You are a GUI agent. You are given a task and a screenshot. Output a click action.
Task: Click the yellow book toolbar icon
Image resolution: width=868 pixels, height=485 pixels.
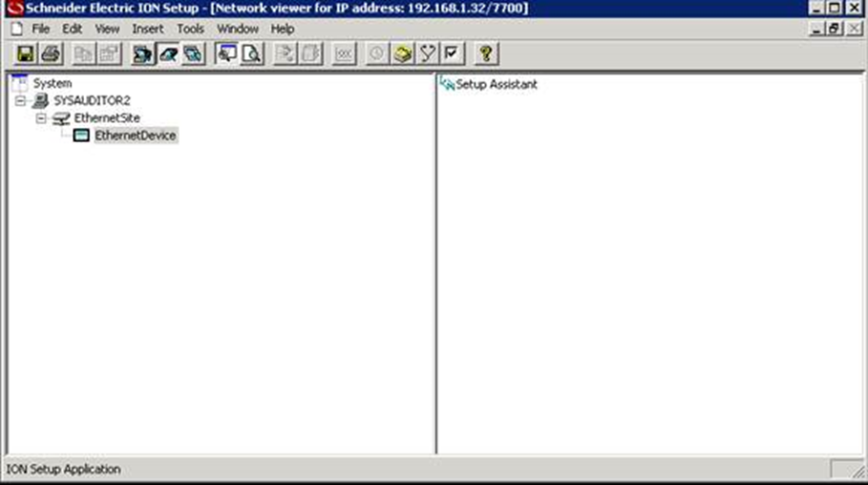click(x=402, y=53)
